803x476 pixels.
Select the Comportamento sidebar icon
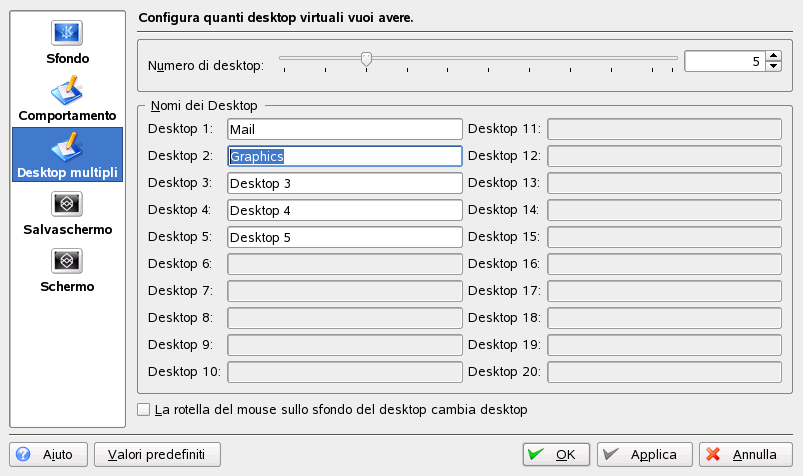click(67, 90)
